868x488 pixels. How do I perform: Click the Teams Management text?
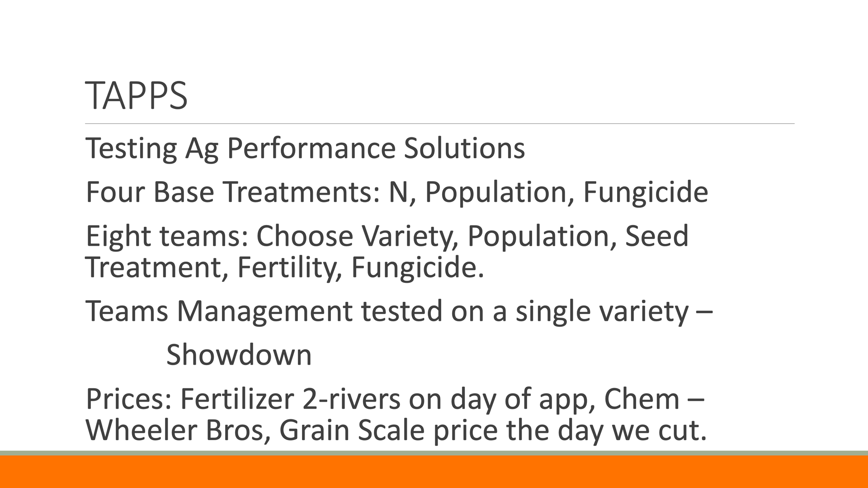point(219,311)
